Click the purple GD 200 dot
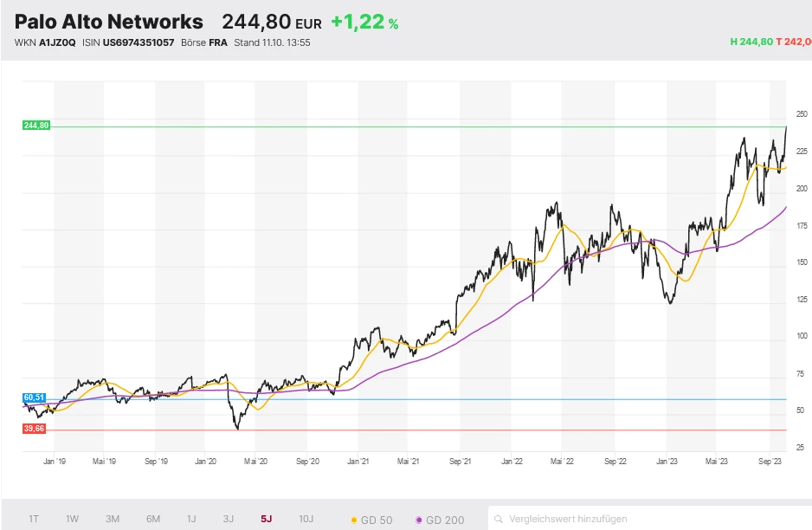 pyautogui.click(x=420, y=520)
